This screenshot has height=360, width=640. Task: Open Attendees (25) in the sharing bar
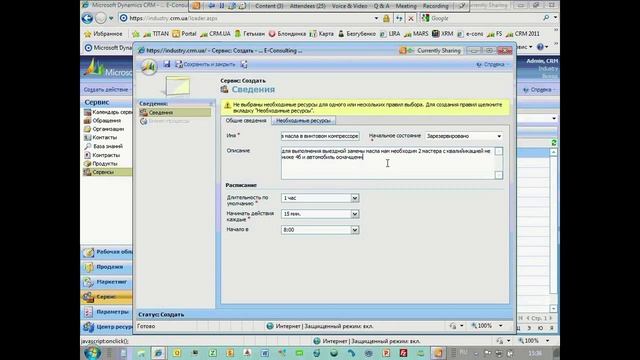coord(307,6)
